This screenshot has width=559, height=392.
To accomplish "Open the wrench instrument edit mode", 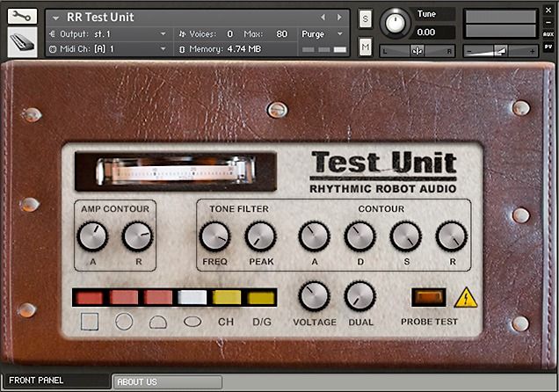I will click(x=22, y=17).
